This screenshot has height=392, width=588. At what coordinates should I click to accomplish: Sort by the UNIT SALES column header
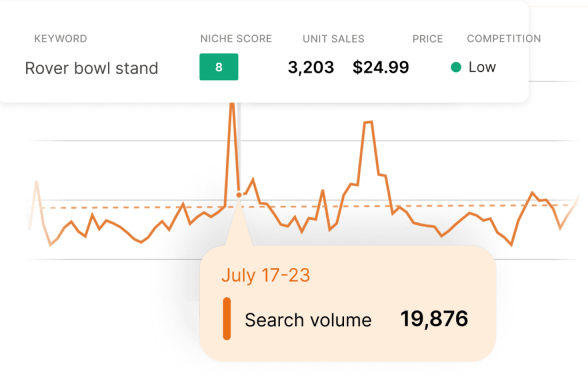[x=333, y=39]
